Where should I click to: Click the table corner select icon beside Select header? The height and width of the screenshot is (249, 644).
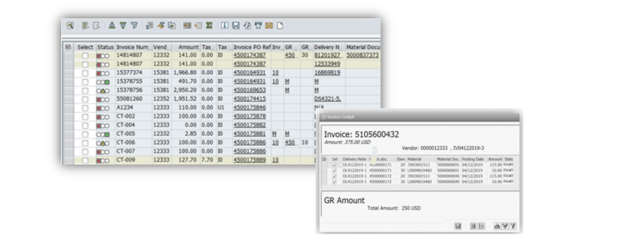tap(68, 47)
